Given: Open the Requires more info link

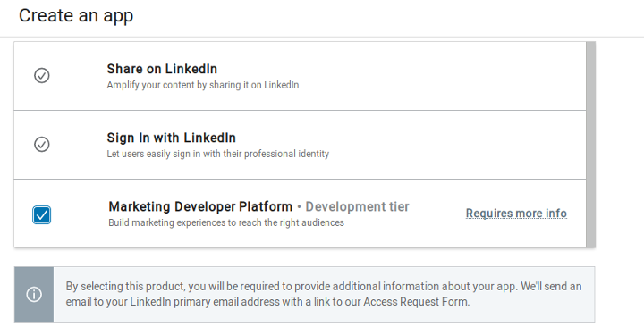Looking at the screenshot, I should (516, 214).
